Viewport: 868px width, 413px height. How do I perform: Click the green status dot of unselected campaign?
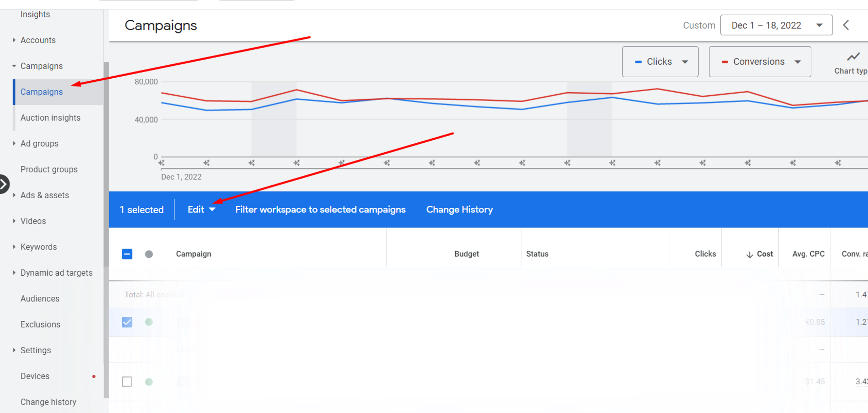click(149, 382)
